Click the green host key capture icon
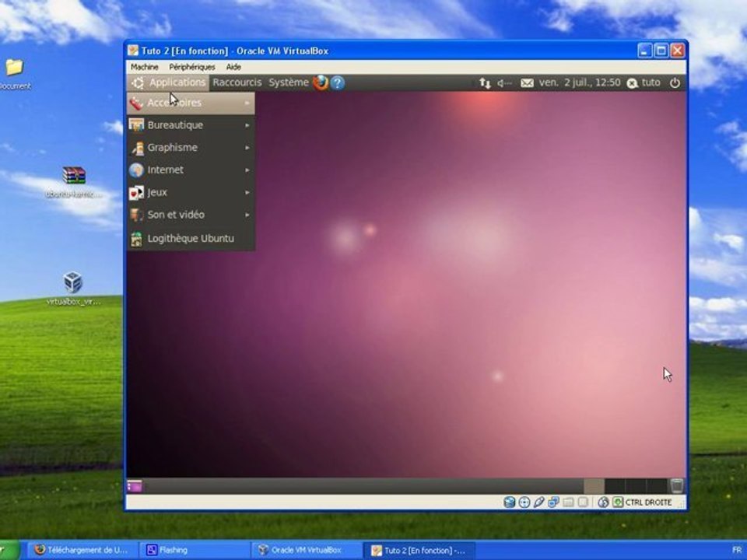The height and width of the screenshot is (560, 747). coord(618,502)
